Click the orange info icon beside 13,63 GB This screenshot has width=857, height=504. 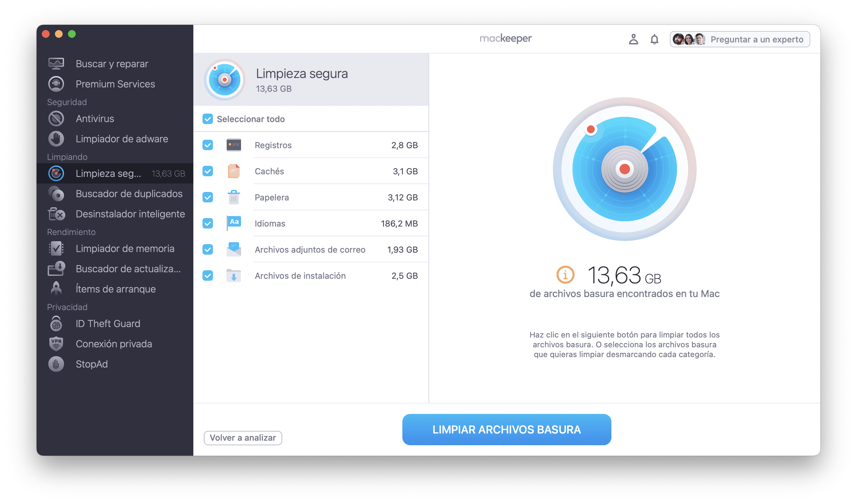tap(565, 275)
